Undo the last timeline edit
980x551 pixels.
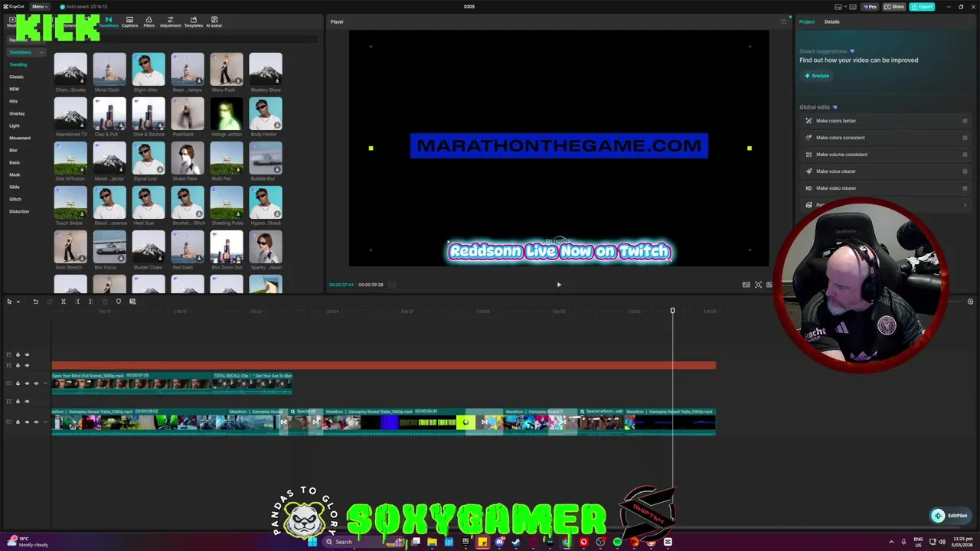click(x=35, y=302)
